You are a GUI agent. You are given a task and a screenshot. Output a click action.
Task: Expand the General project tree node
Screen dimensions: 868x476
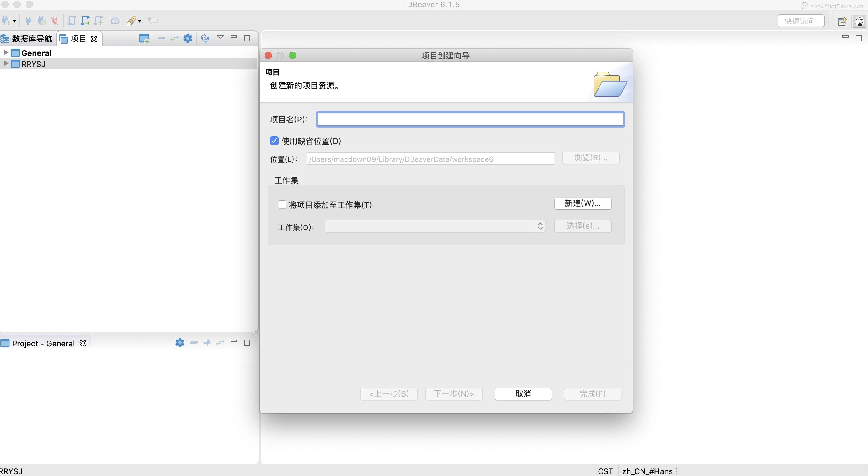point(6,53)
